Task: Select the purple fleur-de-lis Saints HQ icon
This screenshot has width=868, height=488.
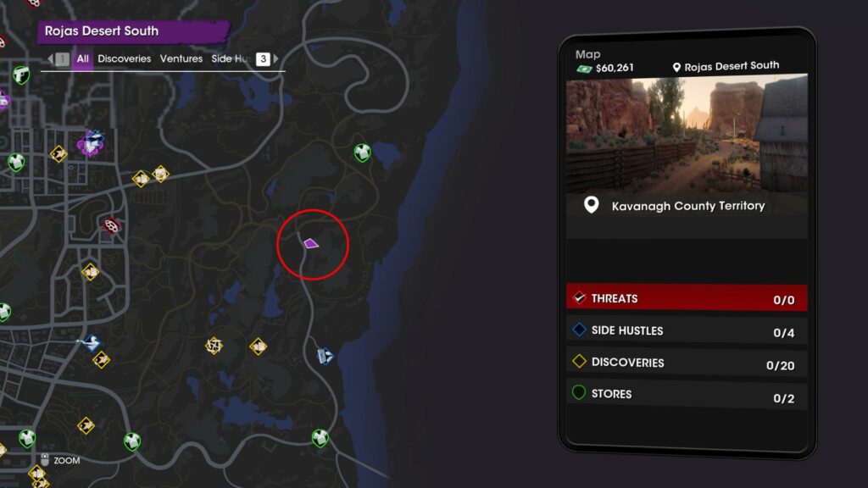Action: tap(92, 144)
